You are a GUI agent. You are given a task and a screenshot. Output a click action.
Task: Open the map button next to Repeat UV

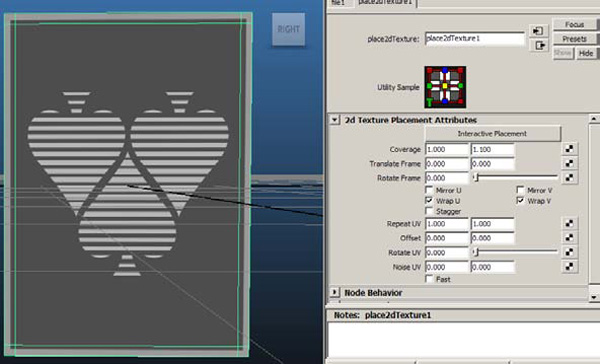click(x=569, y=223)
